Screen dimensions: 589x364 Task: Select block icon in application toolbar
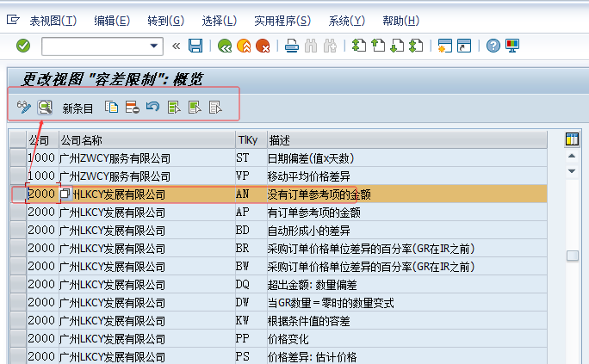pyautogui.click(x=195, y=108)
